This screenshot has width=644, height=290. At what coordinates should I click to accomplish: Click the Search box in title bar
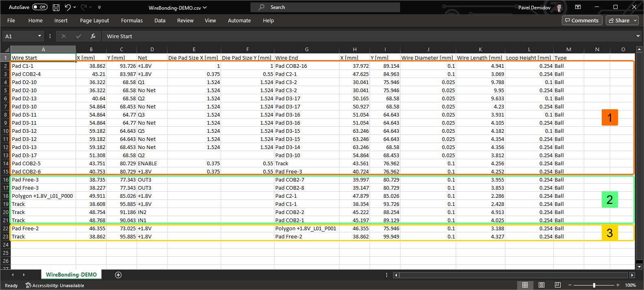pyautogui.click(x=325, y=7)
